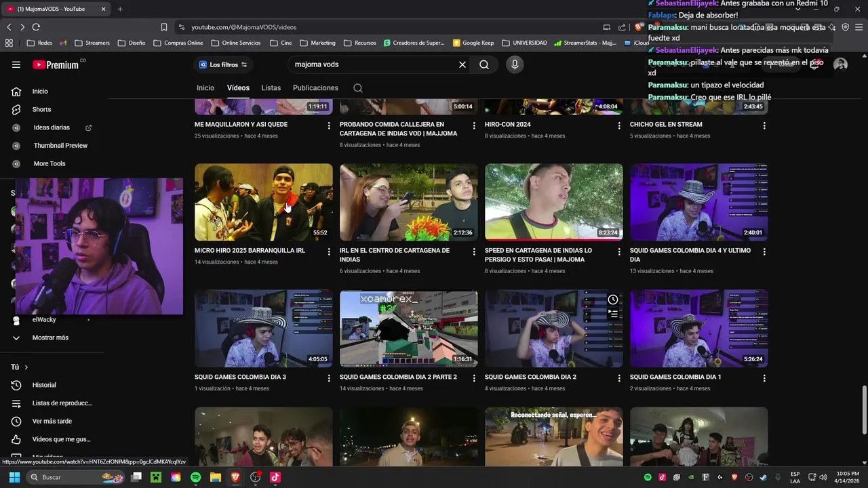Open the browser apps grid icon
This screenshot has width=868, height=488.
coord(9,43)
